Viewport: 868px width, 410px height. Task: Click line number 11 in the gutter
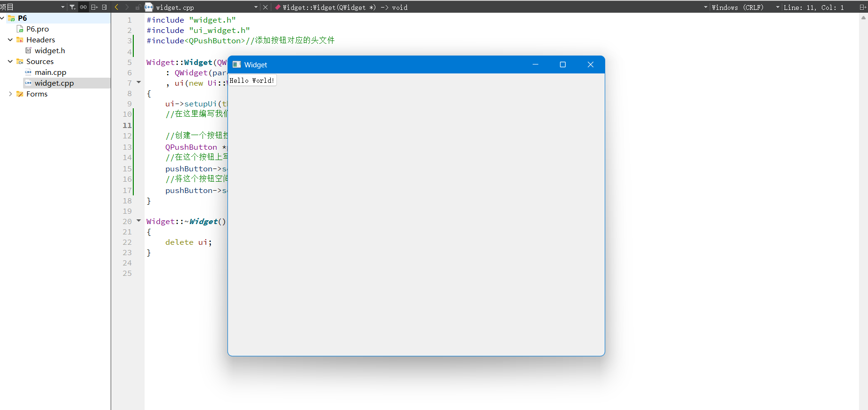tap(127, 125)
